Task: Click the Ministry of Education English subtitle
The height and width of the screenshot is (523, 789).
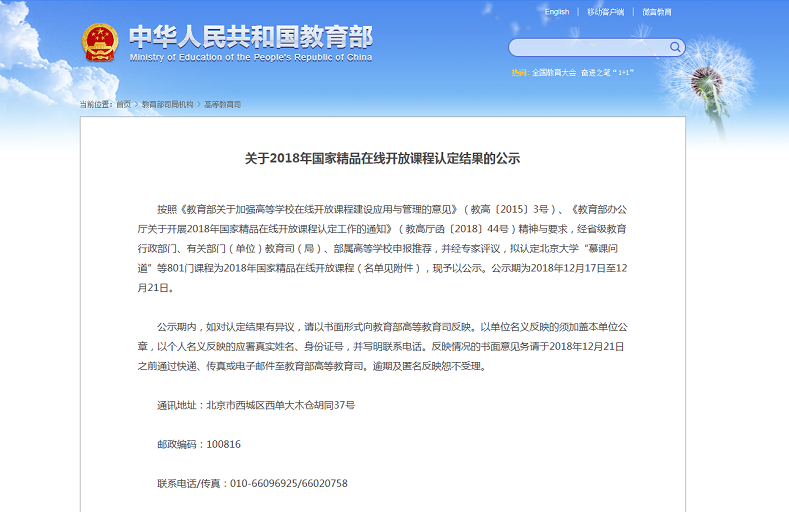Action: coord(251,58)
